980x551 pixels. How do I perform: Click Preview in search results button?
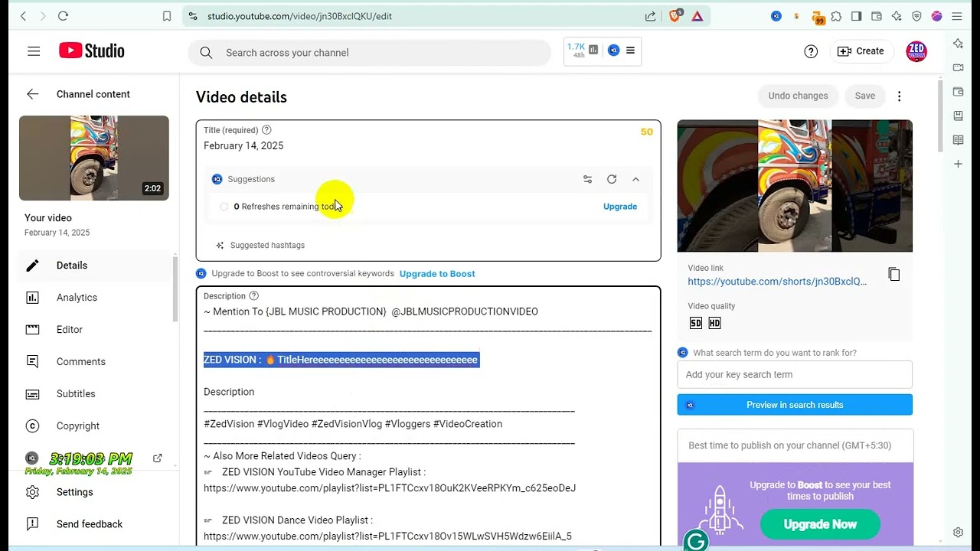tap(795, 405)
